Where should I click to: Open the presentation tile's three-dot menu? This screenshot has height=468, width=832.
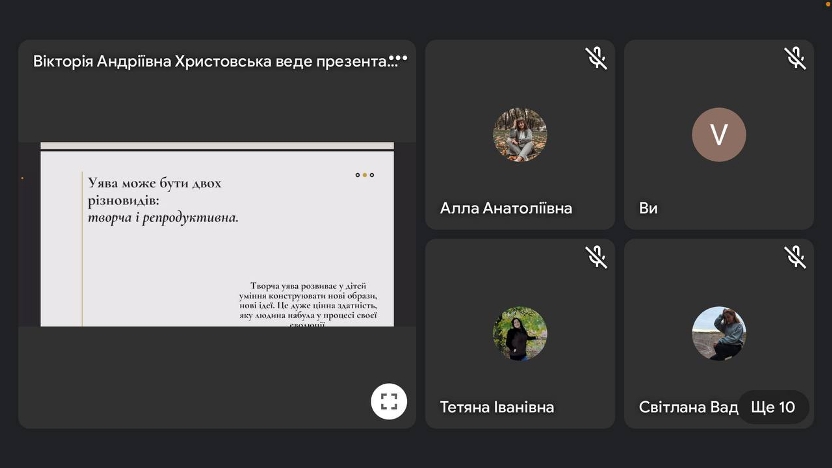point(398,58)
